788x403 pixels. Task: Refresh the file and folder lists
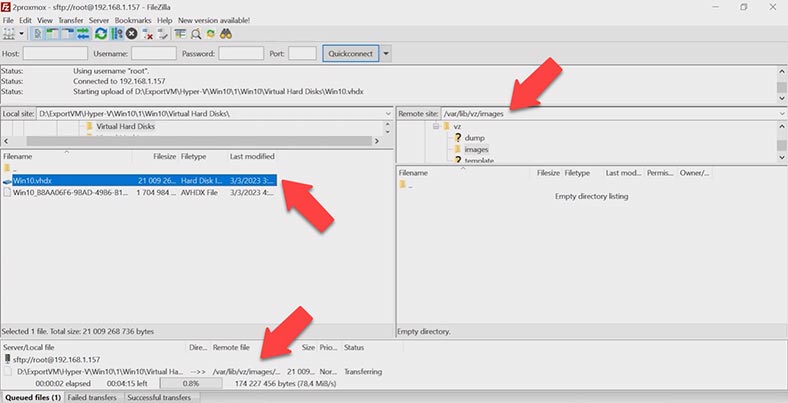coord(101,34)
